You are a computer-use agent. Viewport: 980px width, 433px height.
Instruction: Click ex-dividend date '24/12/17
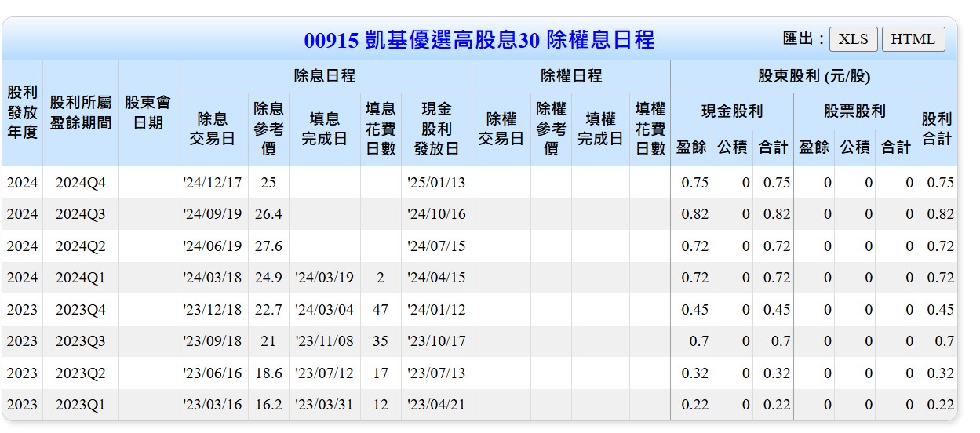[213, 183]
